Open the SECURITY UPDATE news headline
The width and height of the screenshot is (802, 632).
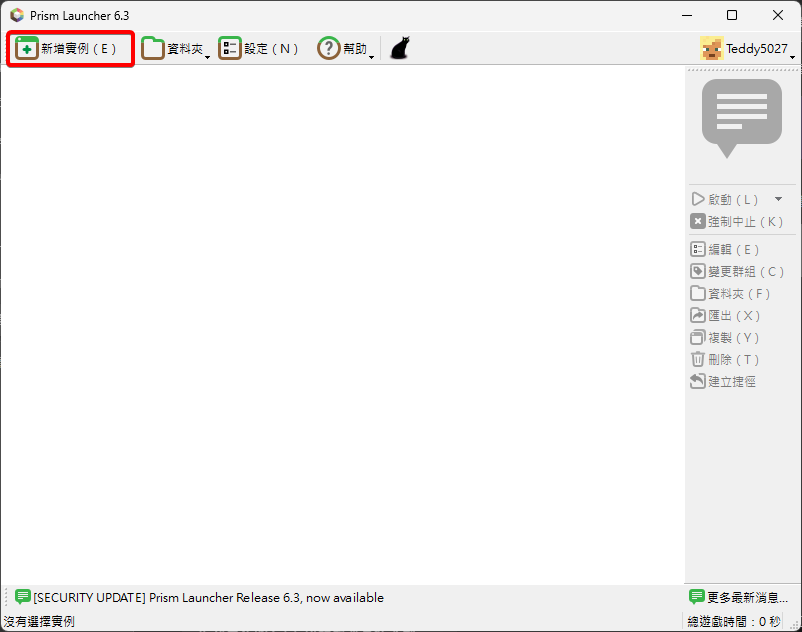[x=209, y=597]
